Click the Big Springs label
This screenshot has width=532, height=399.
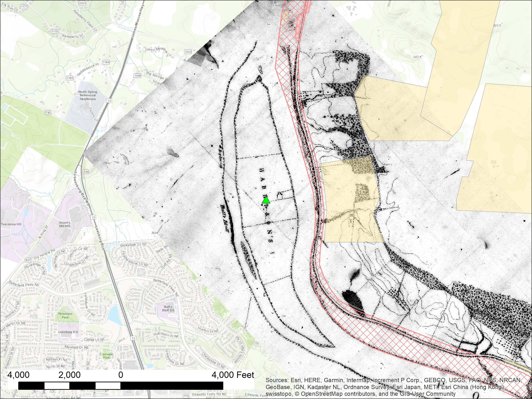tap(155, 75)
